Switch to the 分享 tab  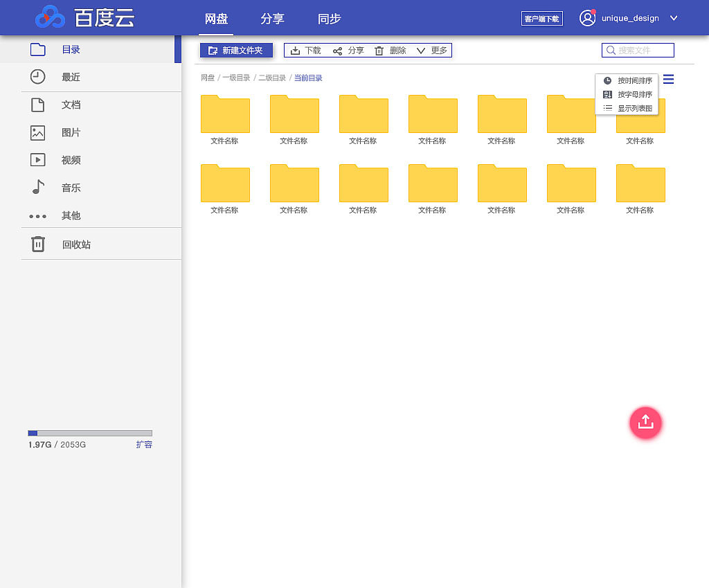272,19
